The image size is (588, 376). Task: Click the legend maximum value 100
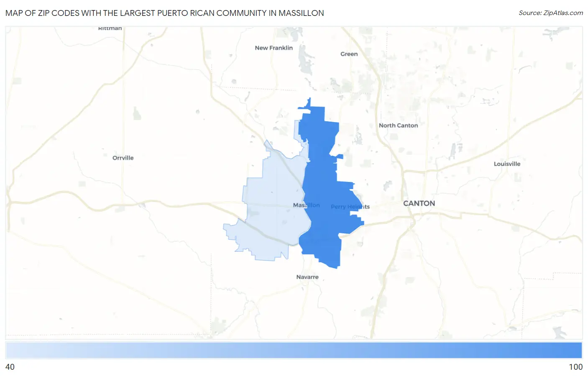coord(575,367)
